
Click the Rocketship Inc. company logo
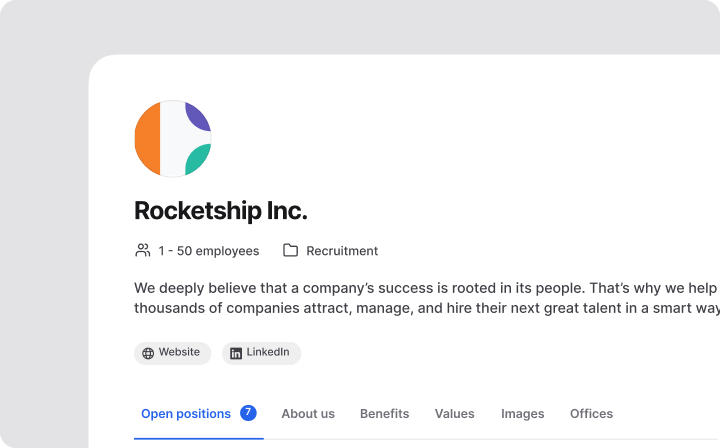[173, 139]
